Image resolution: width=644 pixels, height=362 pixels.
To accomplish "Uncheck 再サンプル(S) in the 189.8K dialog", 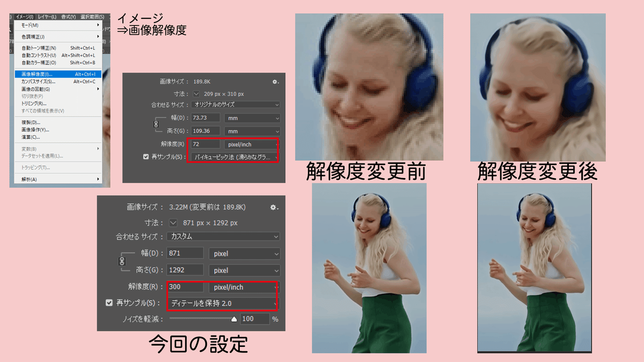I will click(x=146, y=157).
